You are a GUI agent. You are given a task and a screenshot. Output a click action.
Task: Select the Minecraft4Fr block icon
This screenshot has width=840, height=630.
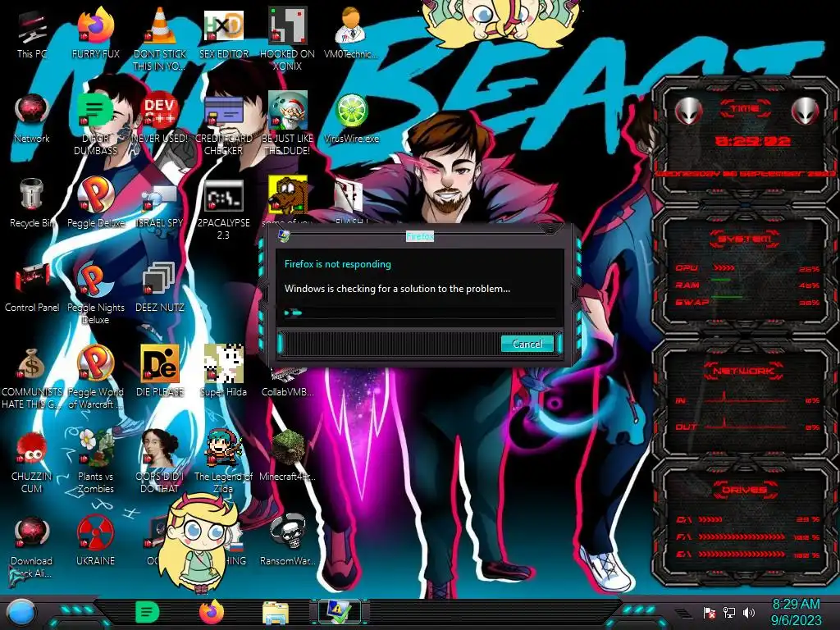pos(287,456)
